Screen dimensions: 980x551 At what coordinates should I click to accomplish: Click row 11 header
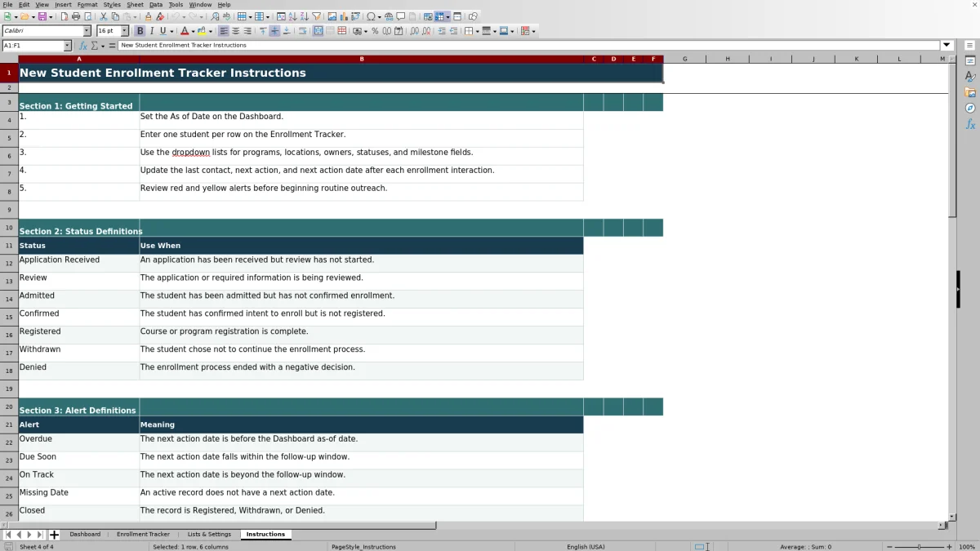point(9,246)
